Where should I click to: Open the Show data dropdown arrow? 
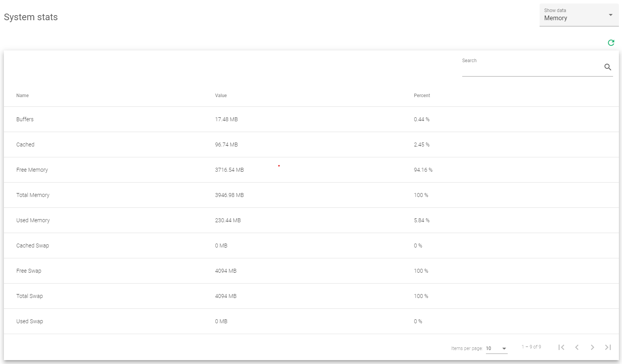click(x=610, y=15)
